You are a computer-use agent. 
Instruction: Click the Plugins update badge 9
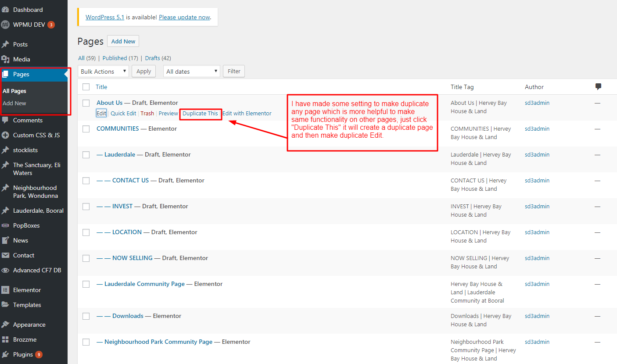point(39,354)
